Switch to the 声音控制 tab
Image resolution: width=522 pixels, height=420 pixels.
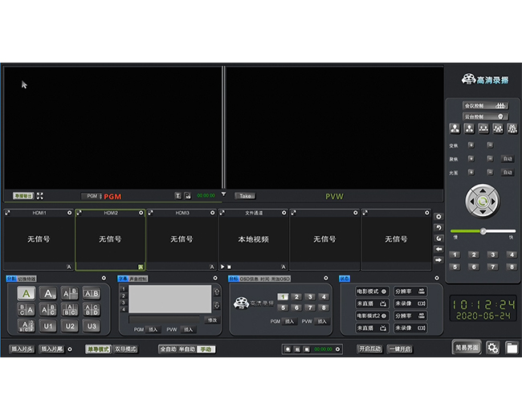tap(138, 279)
